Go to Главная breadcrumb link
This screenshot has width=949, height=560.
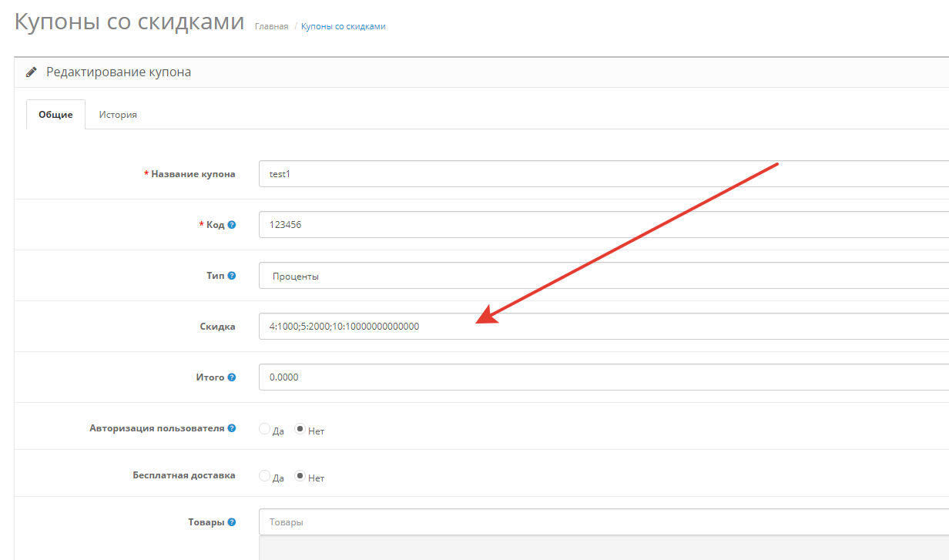[271, 27]
